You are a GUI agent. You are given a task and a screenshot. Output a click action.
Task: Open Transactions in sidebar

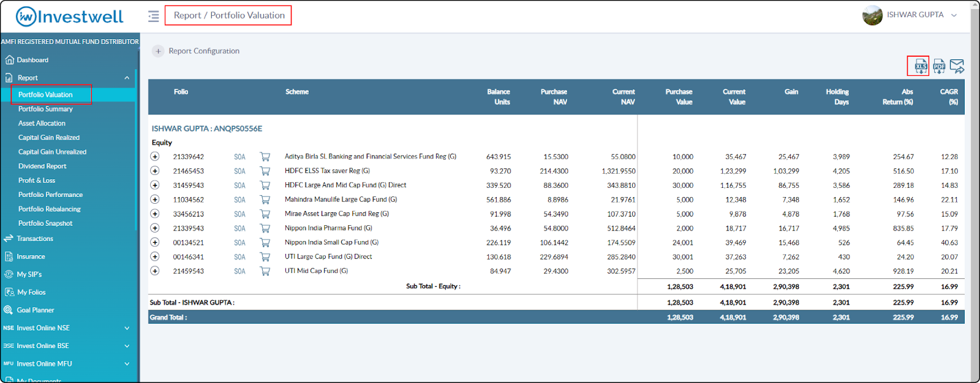point(35,239)
